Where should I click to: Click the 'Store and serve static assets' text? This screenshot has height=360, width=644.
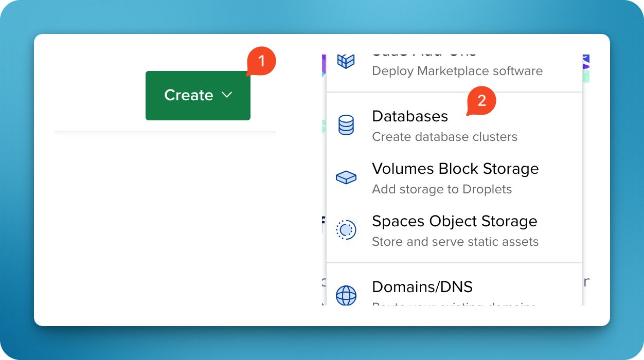coord(455,242)
